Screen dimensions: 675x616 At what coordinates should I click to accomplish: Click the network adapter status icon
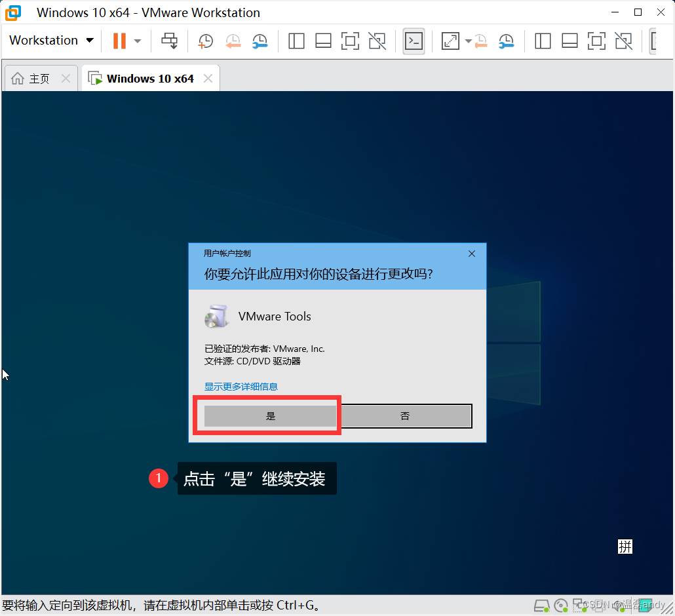579,605
